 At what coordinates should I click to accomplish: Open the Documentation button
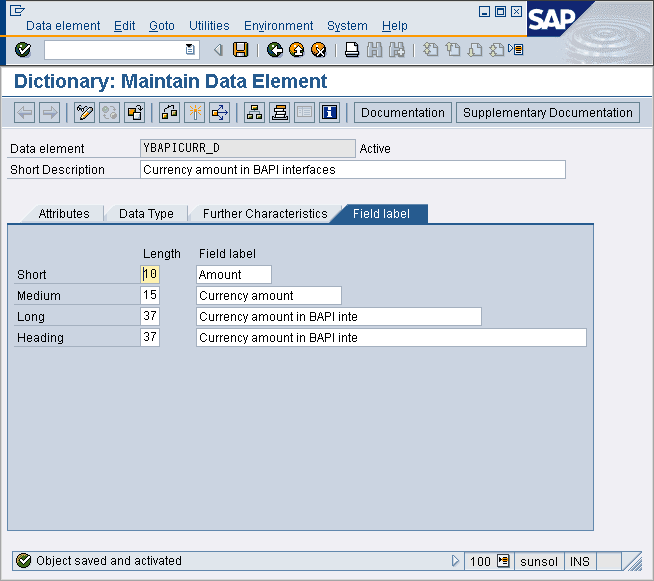[403, 113]
